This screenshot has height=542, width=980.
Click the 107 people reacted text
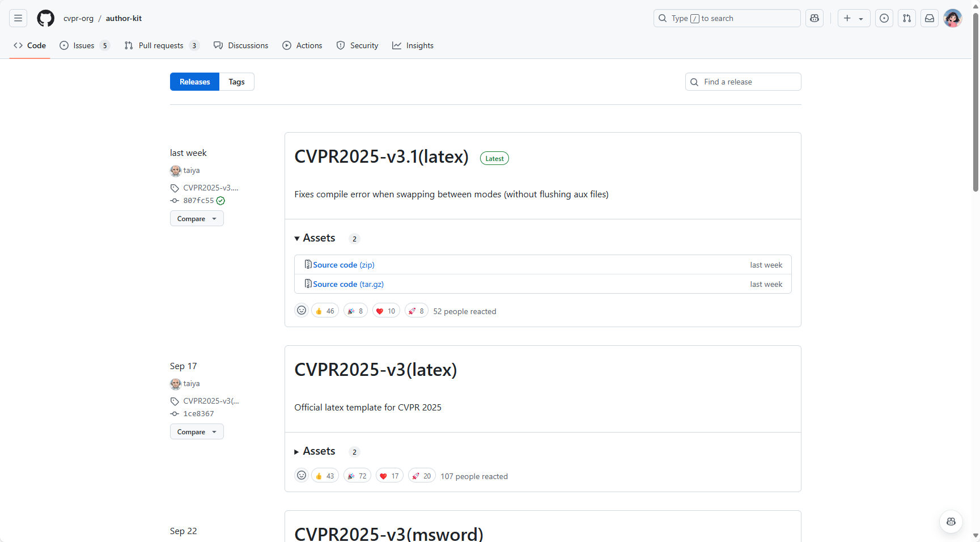[x=474, y=476]
